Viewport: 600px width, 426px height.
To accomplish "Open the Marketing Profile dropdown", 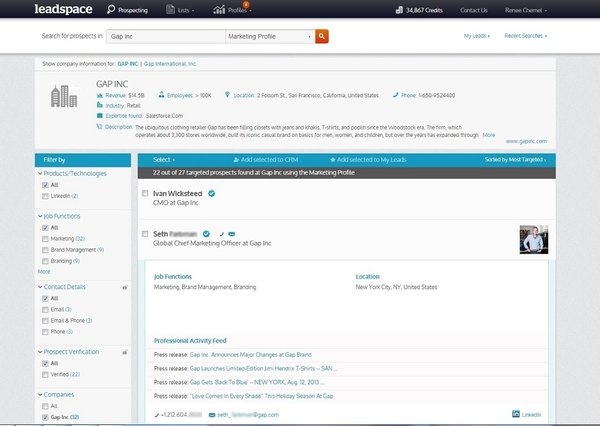I will pos(270,36).
